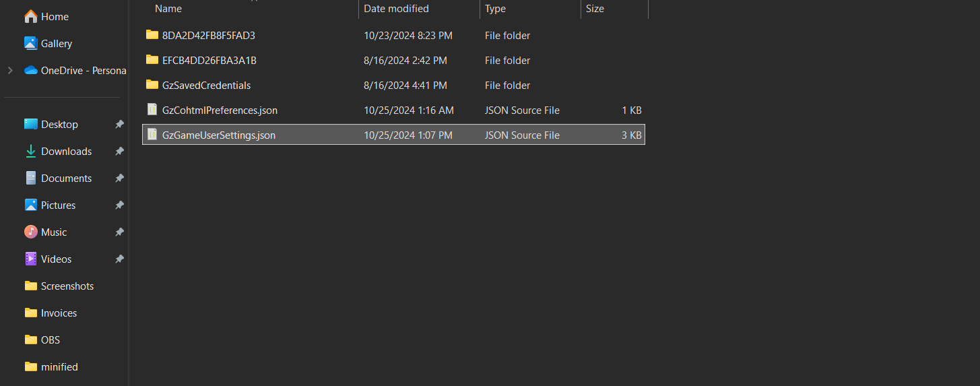Screen dimensions: 980x386
Task: Toggle the pin beside Videos
Action: tap(119, 259)
